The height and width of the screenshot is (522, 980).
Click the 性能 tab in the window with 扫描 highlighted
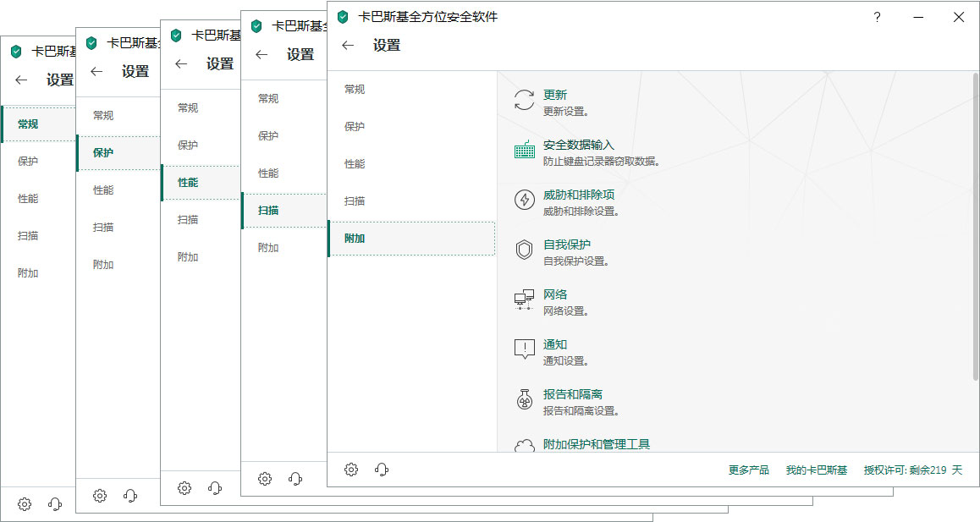coord(268,173)
